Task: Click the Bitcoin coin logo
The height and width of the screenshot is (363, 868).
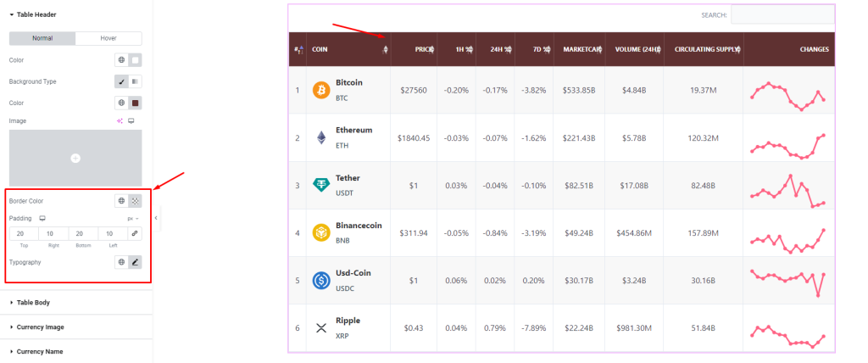Action: (x=321, y=90)
